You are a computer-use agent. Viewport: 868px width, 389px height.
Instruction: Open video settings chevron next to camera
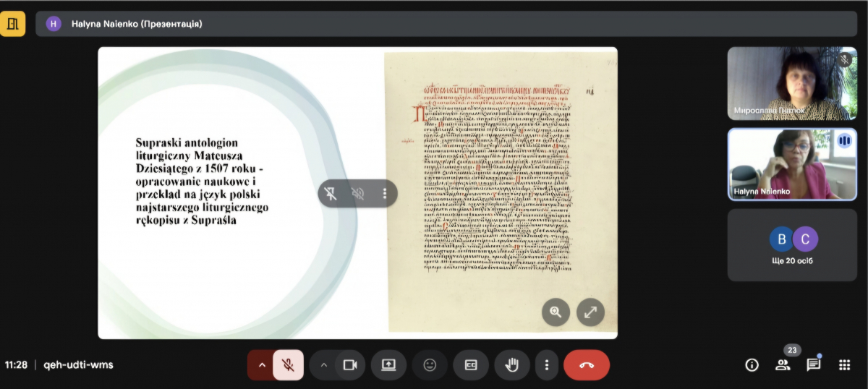pyautogui.click(x=324, y=365)
